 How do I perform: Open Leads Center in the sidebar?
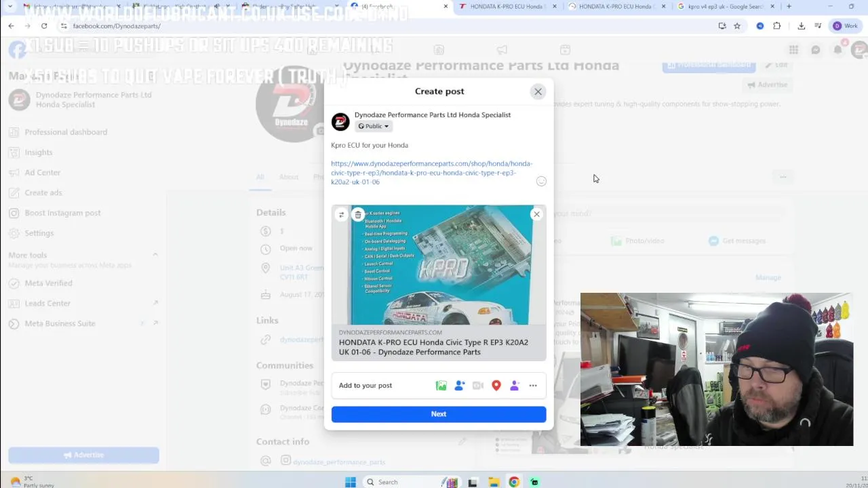(x=47, y=304)
